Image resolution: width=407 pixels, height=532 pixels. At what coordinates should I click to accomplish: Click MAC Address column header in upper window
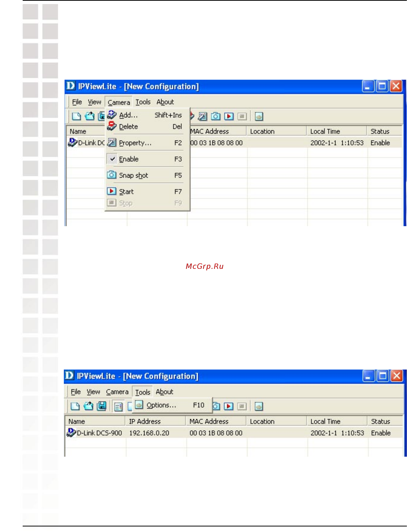pyautogui.click(x=218, y=131)
